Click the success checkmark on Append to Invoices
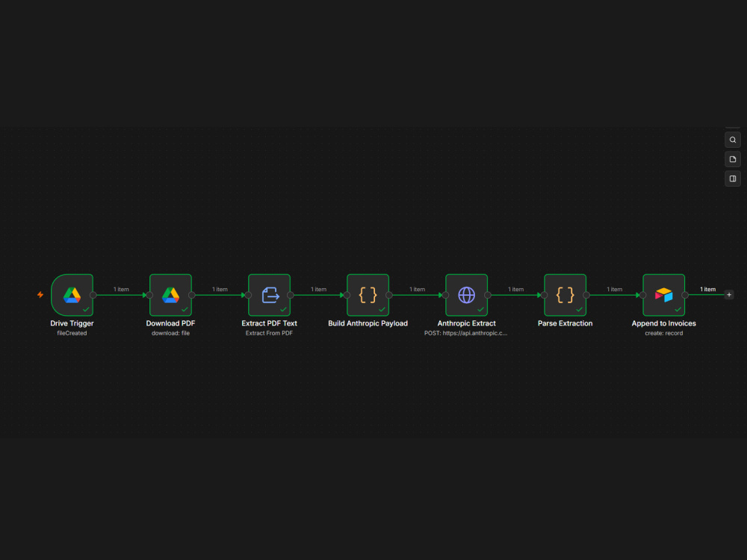Image resolution: width=747 pixels, height=560 pixels. (678, 310)
